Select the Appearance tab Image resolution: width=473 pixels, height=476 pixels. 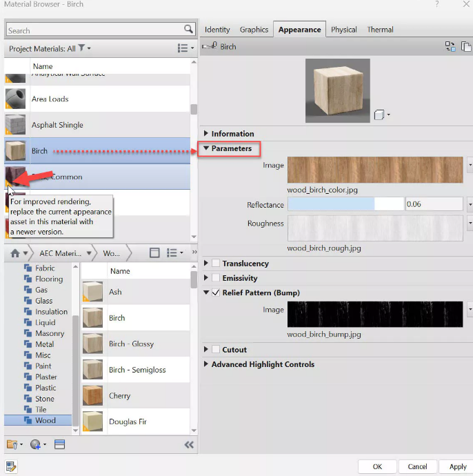pos(300,30)
